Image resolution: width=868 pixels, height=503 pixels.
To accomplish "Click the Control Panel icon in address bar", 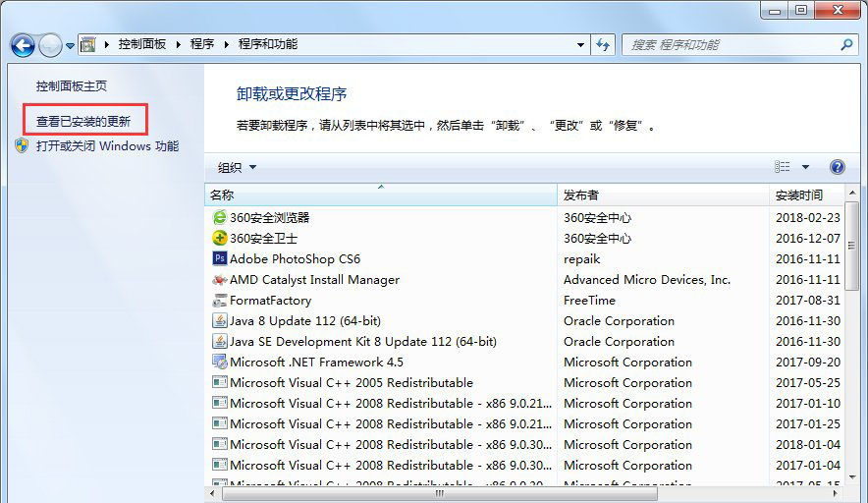I will (x=88, y=44).
